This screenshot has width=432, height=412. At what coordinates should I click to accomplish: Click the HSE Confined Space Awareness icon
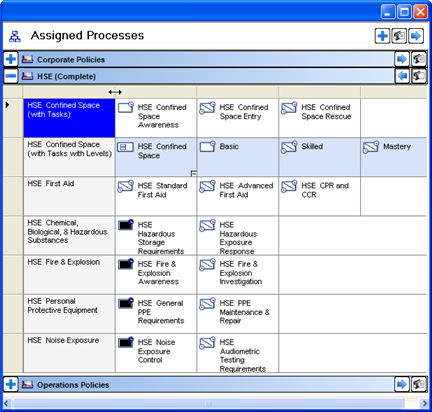tap(126, 107)
